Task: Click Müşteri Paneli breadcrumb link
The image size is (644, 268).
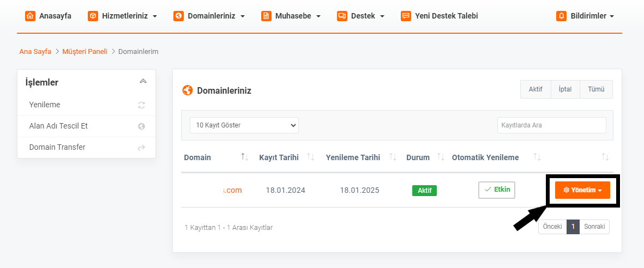Action: [85, 52]
